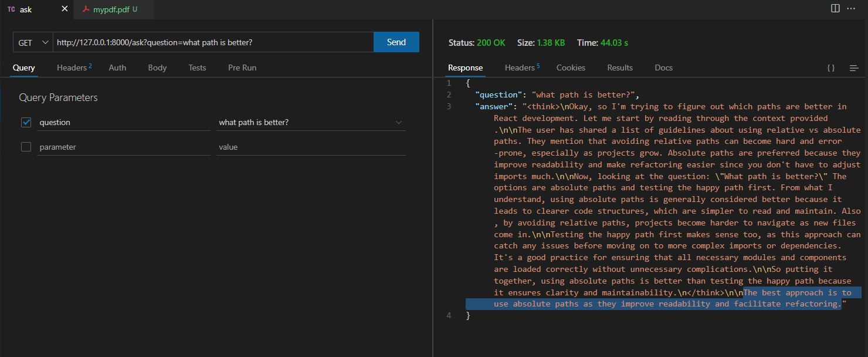Open the Auth request tab
Viewport: 868px width, 357px height.
[117, 68]
